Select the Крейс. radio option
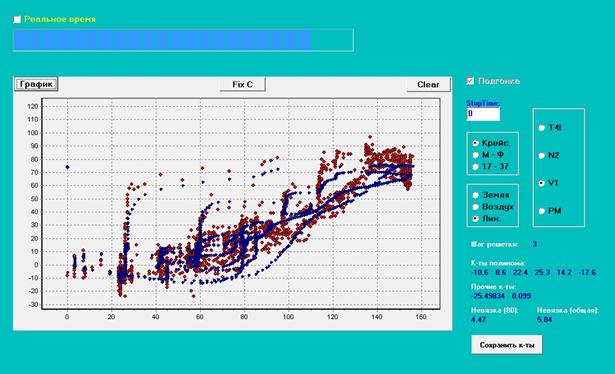Screen dimensions: 615x374 476,143
